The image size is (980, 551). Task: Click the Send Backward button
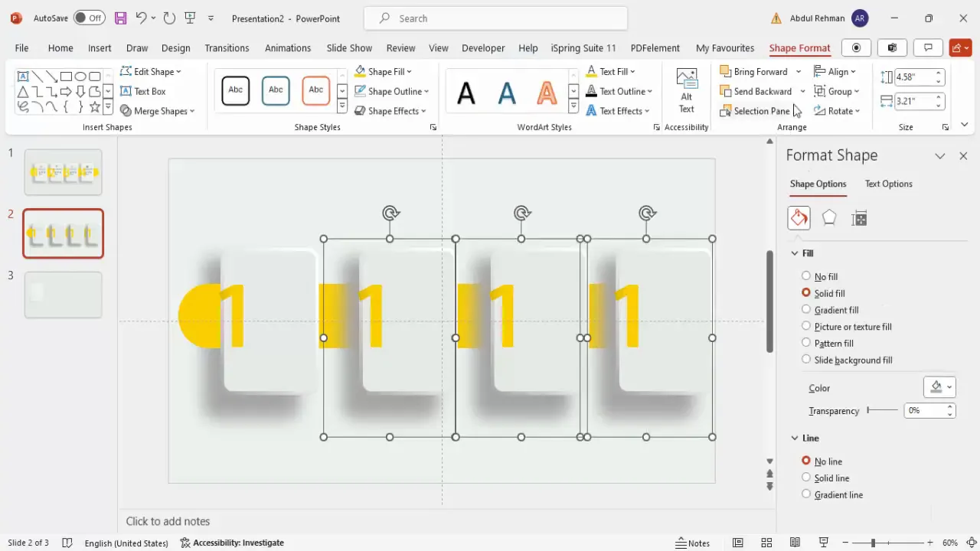pyautogui.click(x=756, y=91)
